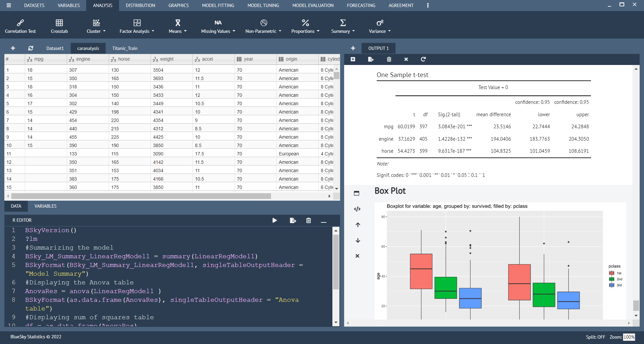Viewport: 644px width, 344px height.
Task: Refresh the caranalysis dataset grid
Action: point(30,48)
